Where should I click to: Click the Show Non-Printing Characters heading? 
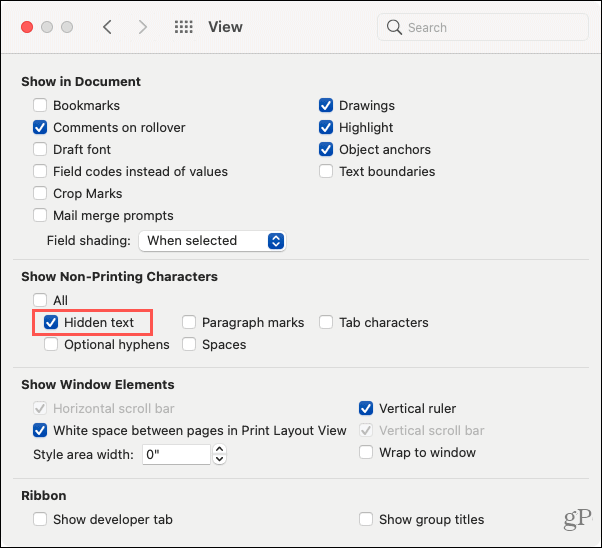click(119, 276)
